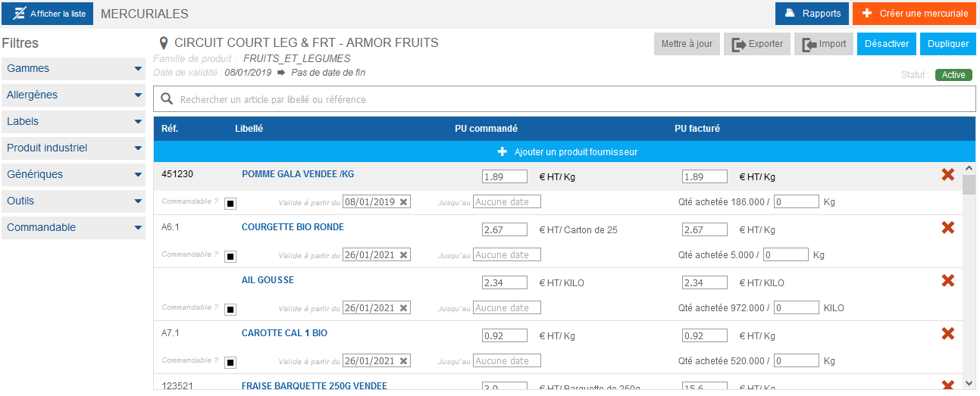
Task: Remove the CAROTTE CAL 1 BIO row
Action: (x=947, y=334)
